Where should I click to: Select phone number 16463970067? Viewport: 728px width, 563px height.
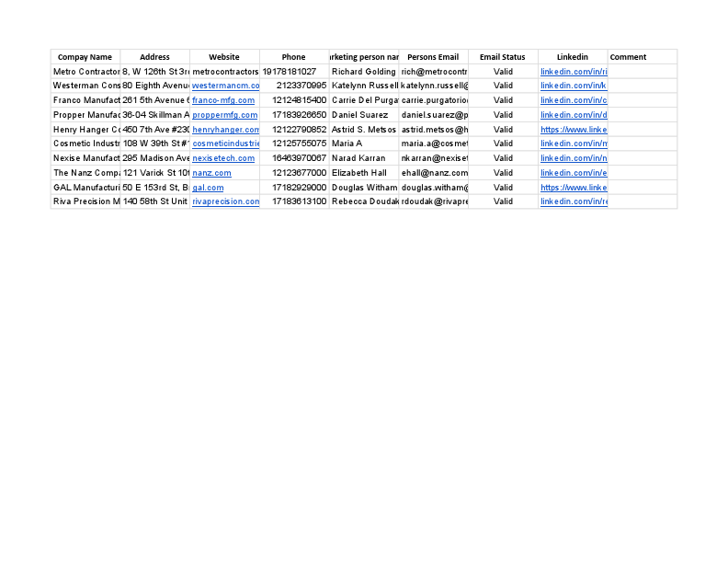[294, 158]
